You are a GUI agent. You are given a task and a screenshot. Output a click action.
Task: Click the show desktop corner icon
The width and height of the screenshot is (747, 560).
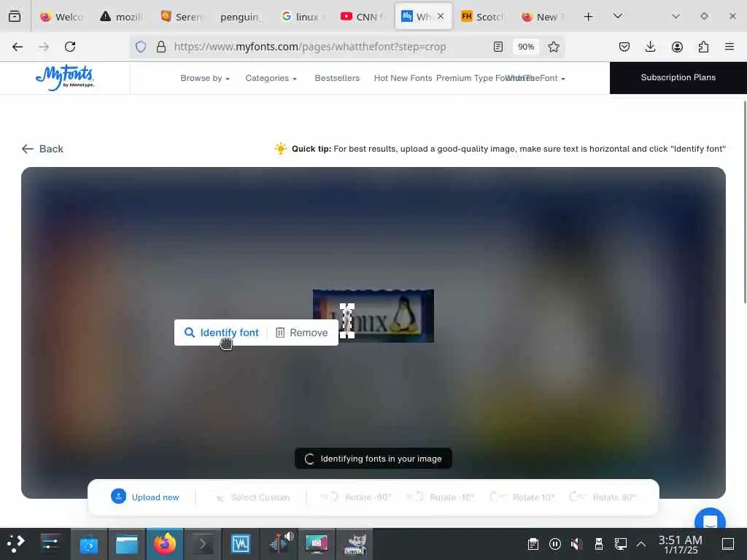click(728, 544)
